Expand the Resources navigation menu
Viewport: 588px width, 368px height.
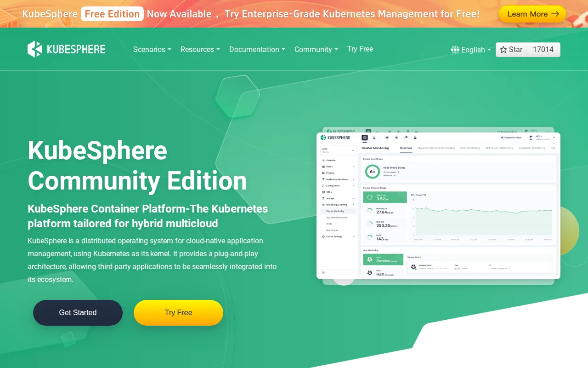coord(200,49)
